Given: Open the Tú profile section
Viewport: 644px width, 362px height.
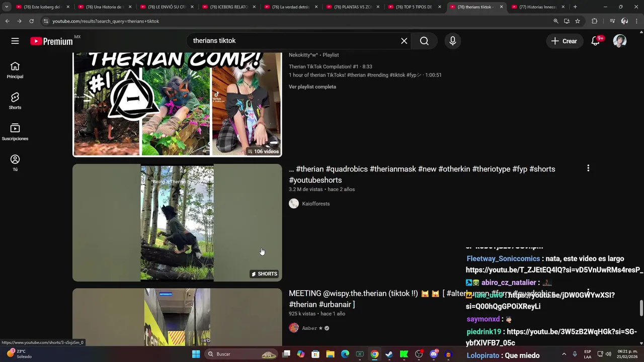Looking at the screenshot, I should point(15,163).
